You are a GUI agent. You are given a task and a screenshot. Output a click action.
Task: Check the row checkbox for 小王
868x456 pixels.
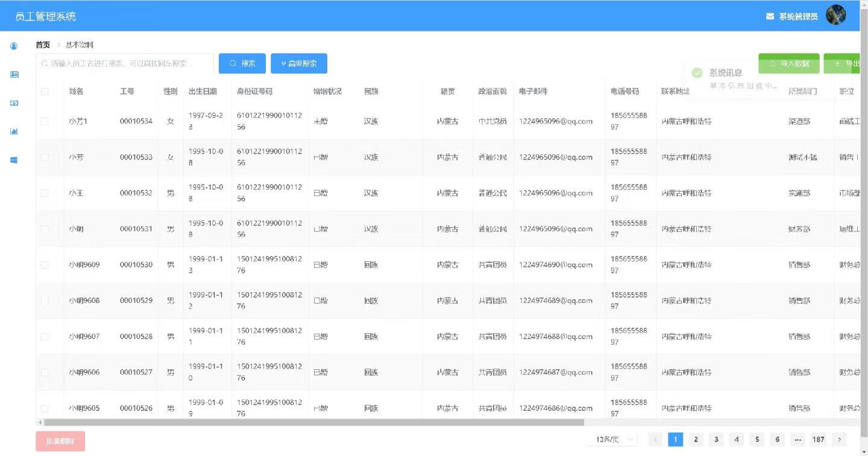click(x=45, y=193)
